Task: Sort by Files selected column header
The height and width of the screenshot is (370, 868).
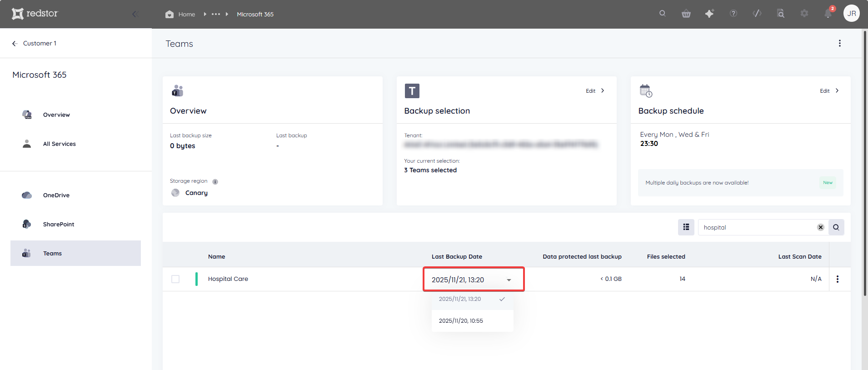Action: point(666,256)
